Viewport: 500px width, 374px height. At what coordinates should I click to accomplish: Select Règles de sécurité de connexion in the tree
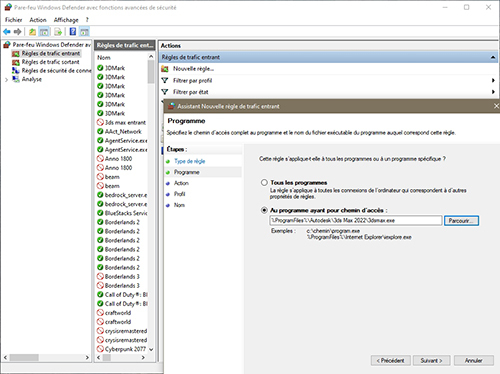pyautogui.click(x=56, y=71)
